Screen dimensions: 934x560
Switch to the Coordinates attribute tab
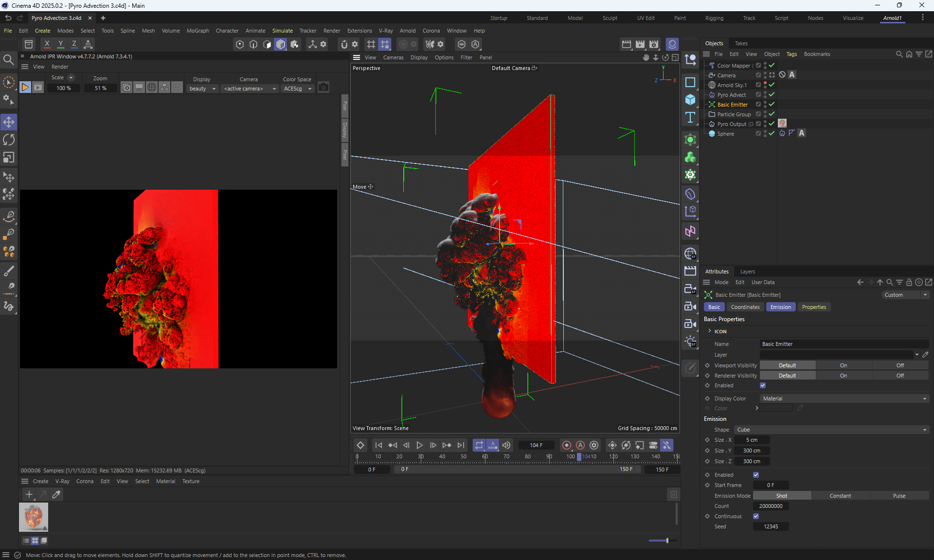tap(745, 307)
